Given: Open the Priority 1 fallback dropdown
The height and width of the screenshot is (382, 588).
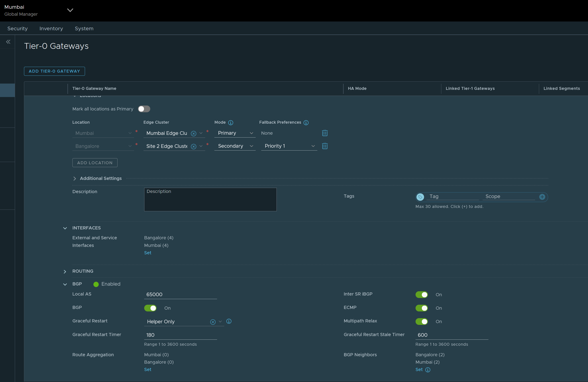Looking at the screenshot, I should [x=289, y=146].
